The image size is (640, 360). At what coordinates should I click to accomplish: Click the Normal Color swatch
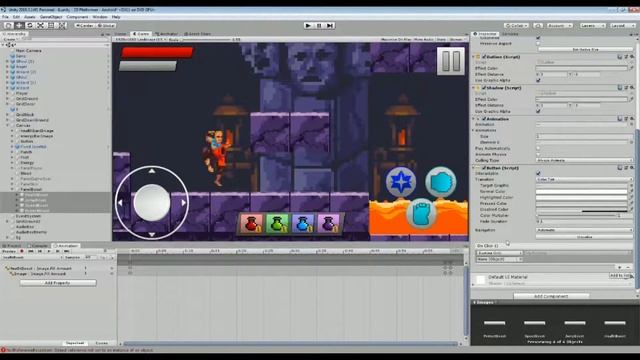[582, 191]
